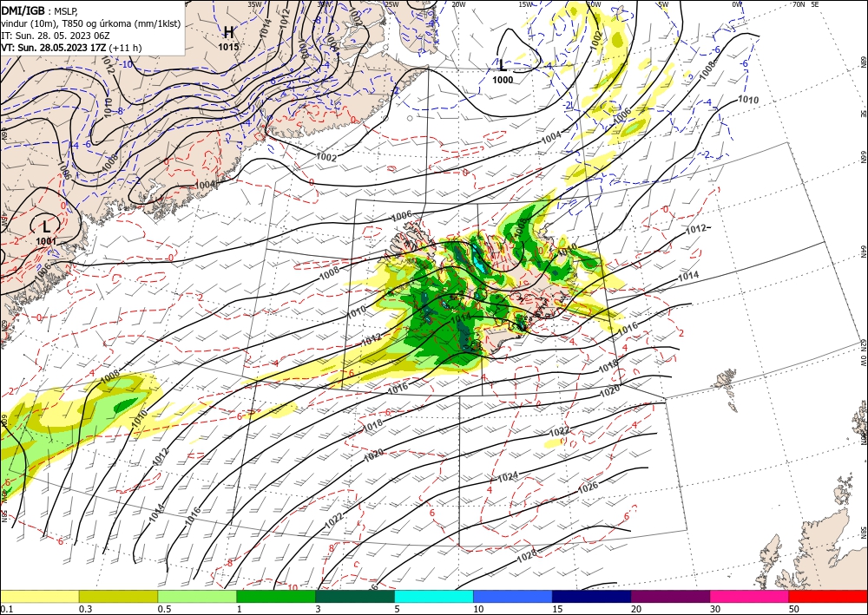Click the legend scale value 20

(x=636, y=609)
